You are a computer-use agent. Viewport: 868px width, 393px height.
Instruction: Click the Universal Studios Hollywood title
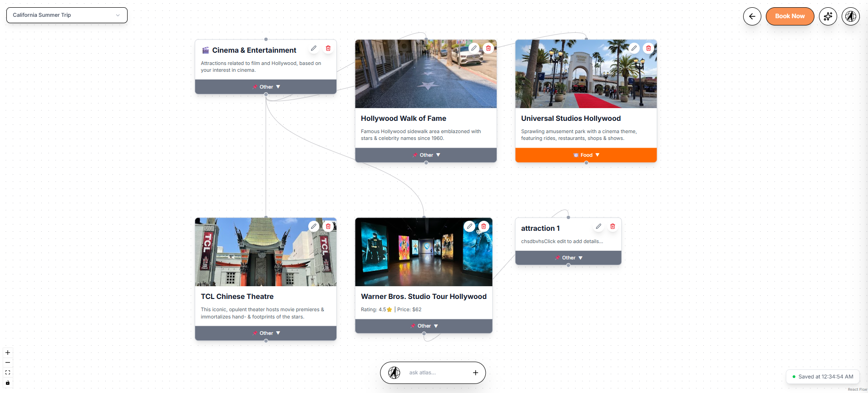571,119
